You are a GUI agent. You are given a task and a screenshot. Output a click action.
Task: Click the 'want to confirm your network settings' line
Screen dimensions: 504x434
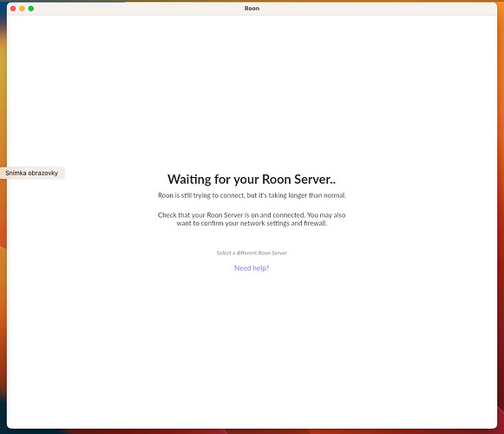tap(252, 223)
